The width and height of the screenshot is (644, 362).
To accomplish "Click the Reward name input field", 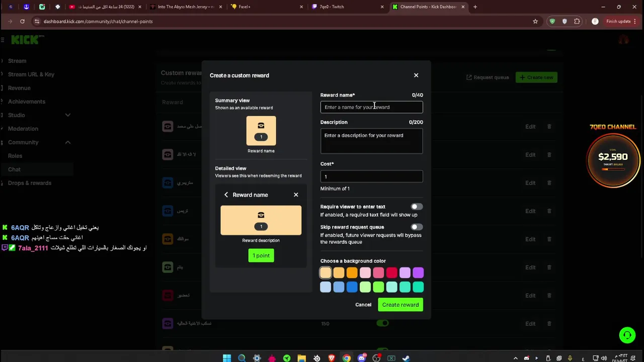I will click(372, 107).
